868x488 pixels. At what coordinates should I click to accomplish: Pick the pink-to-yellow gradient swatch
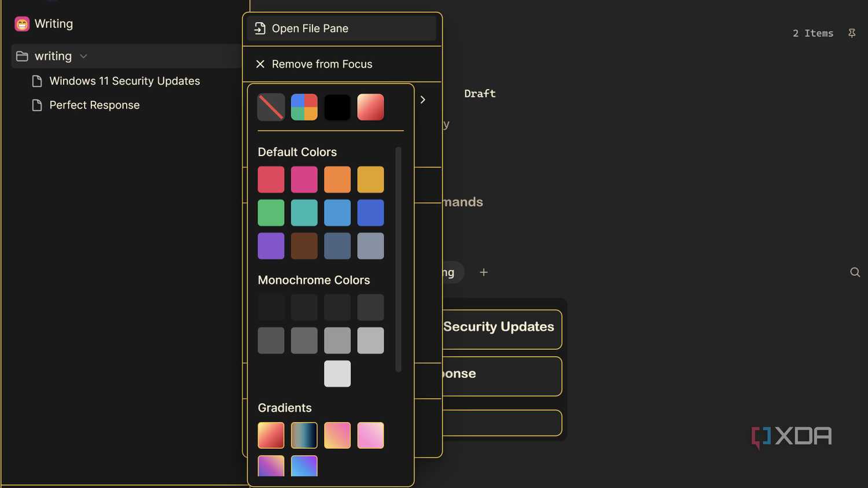tap(337, 435)
